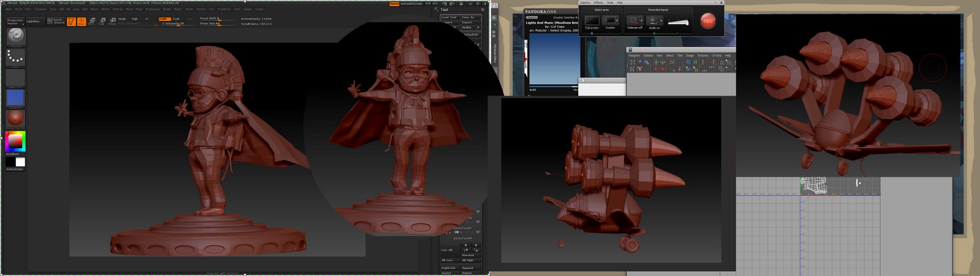
Task: Open the Custom area dropdown arrow
Action: (x=617, y=20)
